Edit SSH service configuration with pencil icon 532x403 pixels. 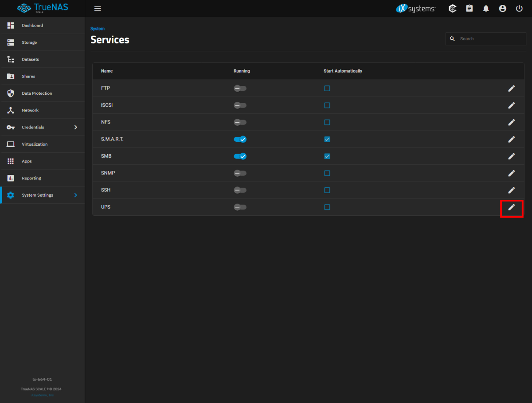(512, 190)
